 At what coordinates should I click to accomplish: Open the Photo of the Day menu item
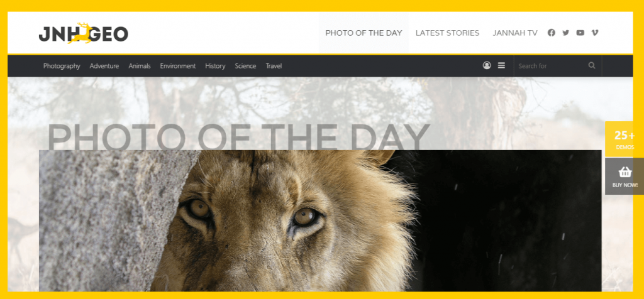(364, 33)
